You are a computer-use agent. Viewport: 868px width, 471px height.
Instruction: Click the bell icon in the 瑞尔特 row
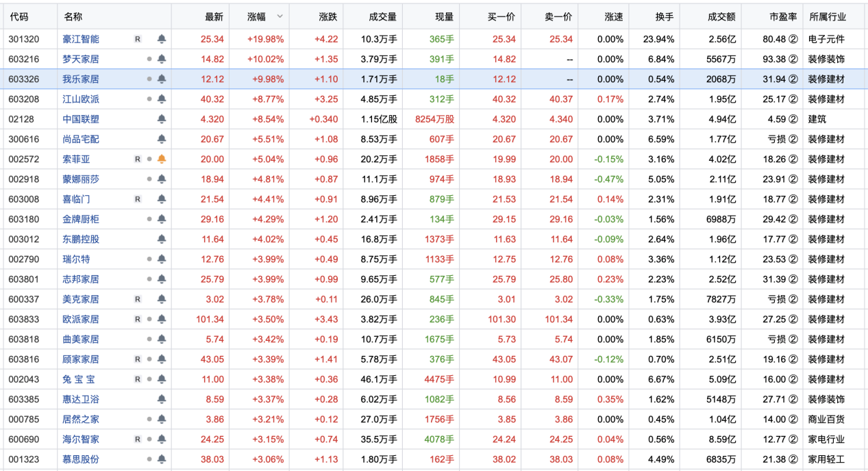click(x=162, y=259)
